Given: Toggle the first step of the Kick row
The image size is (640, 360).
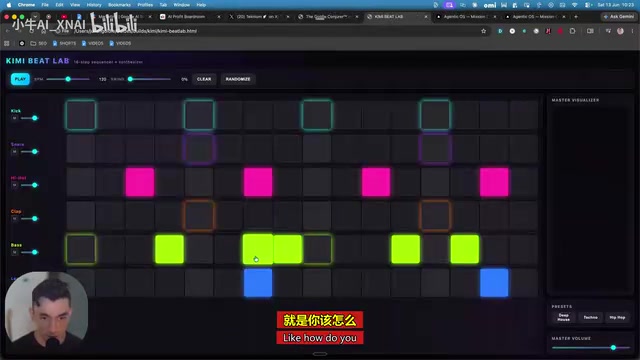Looking at the screenshot, I should (81, 115).
